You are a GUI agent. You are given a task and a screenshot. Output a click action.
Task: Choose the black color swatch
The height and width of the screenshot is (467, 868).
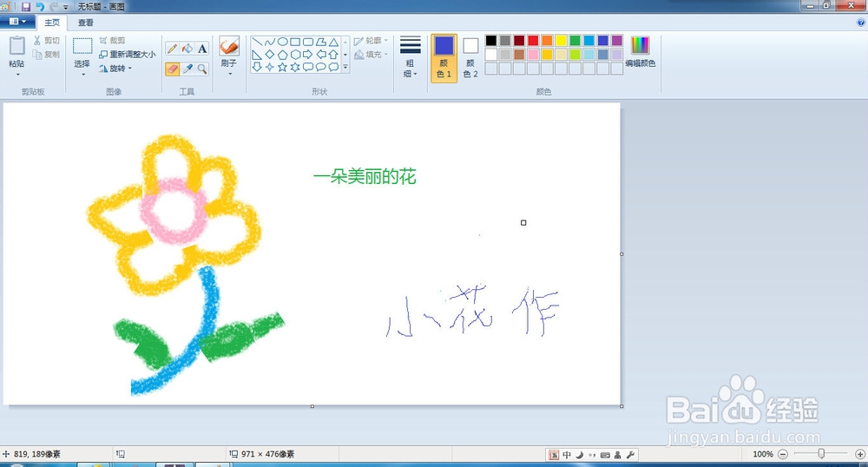pos(491,41)
